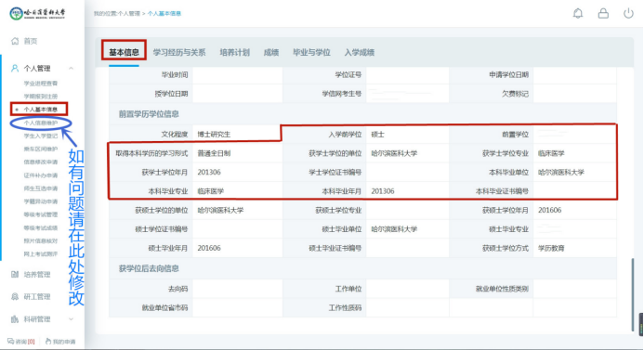Open 等级考试成绩 in sidebar
This screenshot has width=644, height=350.
41,227
